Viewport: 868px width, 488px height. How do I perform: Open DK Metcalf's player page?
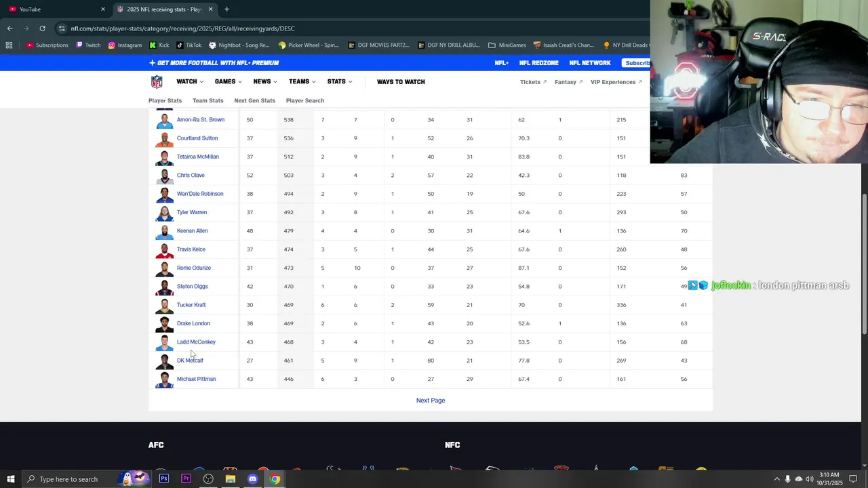[x=190, y=361]
